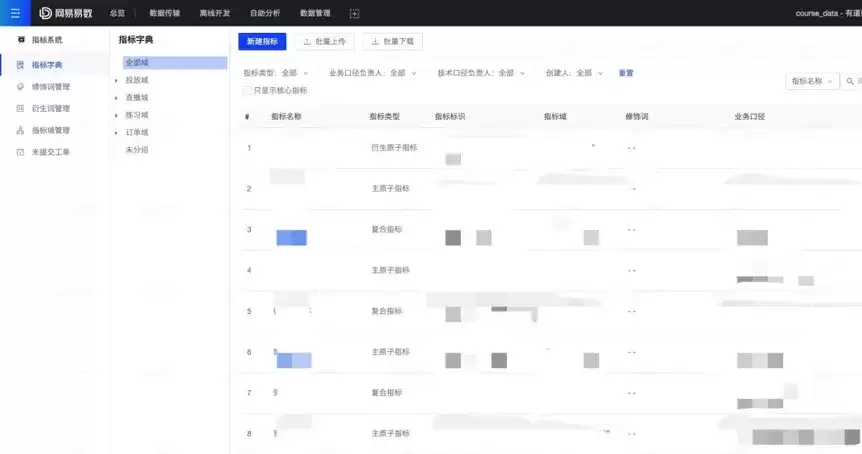
Task: Click 复合指标 in row 5
Action: click(387, 311)
